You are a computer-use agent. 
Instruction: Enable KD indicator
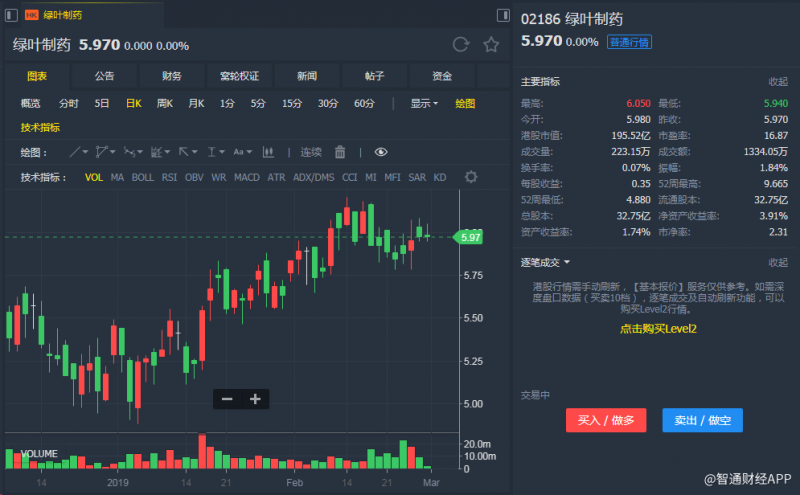[x=440, y=178]
